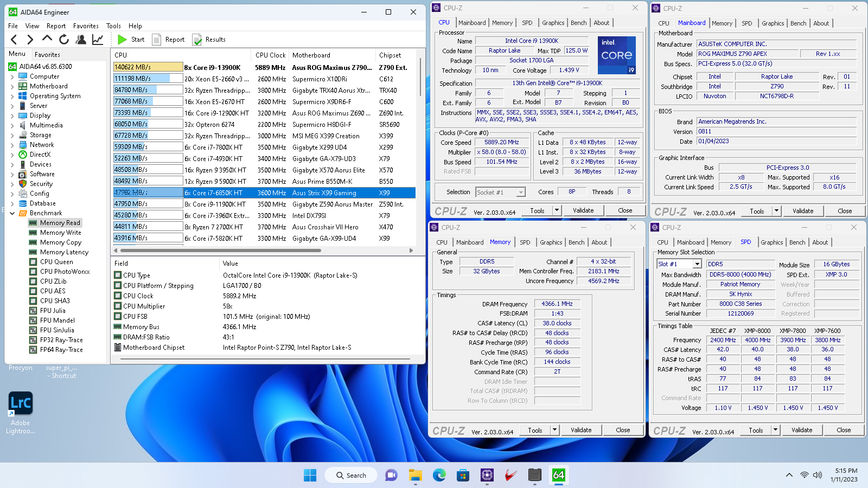Viewport: 868px width, 488px height.
Task: Refresh the AIDA64 page
Action: click(64, 40)
